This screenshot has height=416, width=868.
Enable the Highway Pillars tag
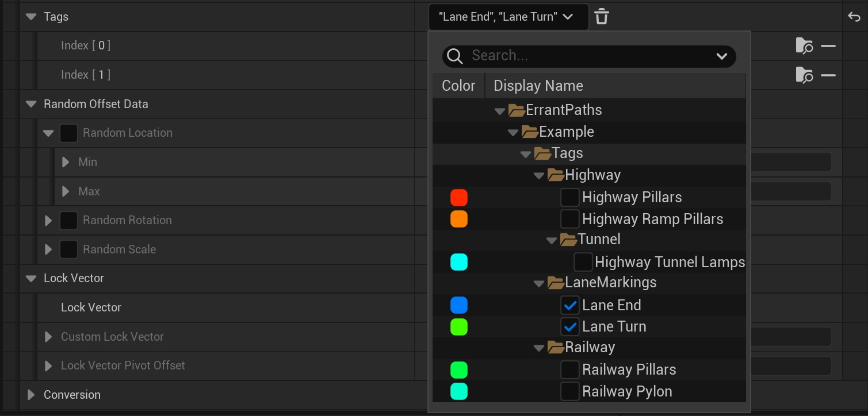point(570,197)
